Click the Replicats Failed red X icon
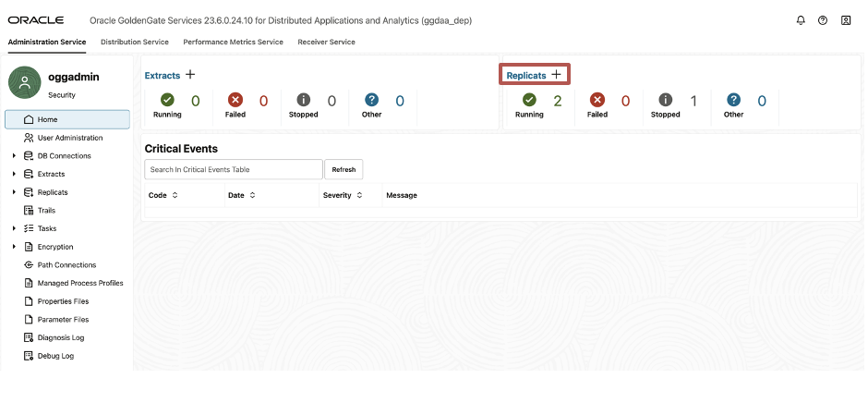 tap(597, 100)
